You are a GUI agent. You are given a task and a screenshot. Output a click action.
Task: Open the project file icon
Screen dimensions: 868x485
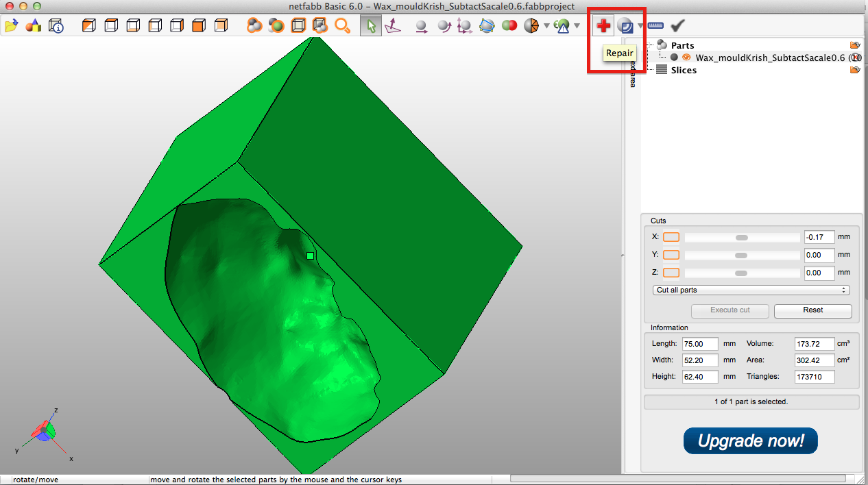click(x=11, y=25)
